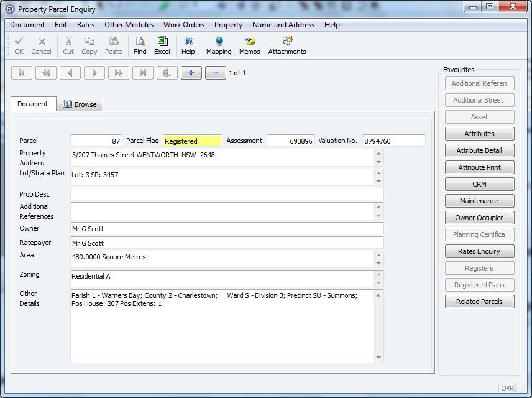
Task: Click into the Owner text field
Action: click(227, 229)
